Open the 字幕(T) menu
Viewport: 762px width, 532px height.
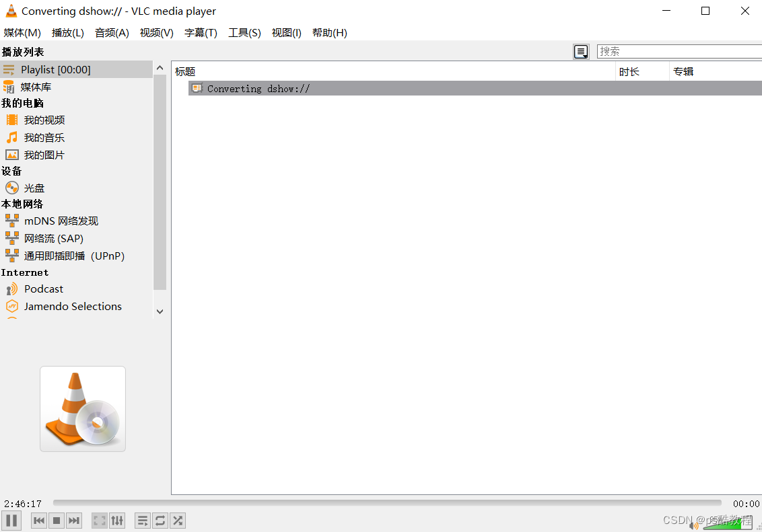(201, 32)
